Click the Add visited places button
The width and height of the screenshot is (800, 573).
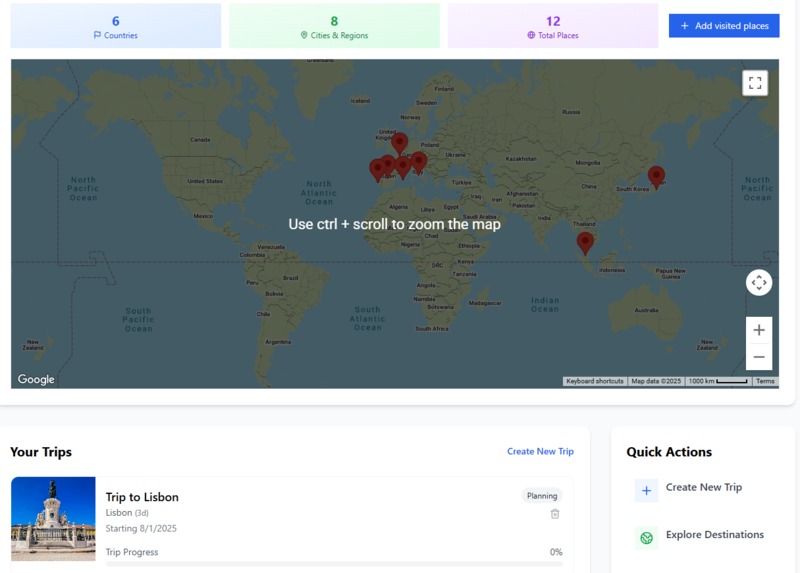(x=724, y=26)
